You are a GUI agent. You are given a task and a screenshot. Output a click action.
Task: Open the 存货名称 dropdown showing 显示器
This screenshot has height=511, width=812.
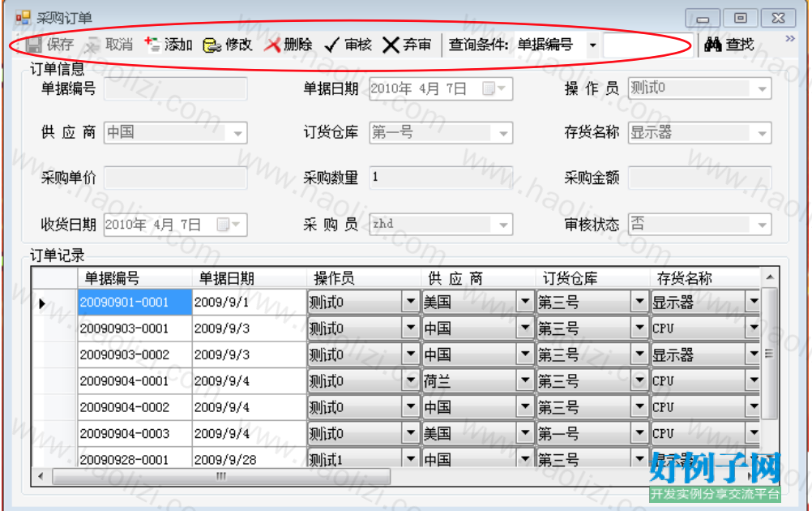pyautogui.click(x=762, y=133)
